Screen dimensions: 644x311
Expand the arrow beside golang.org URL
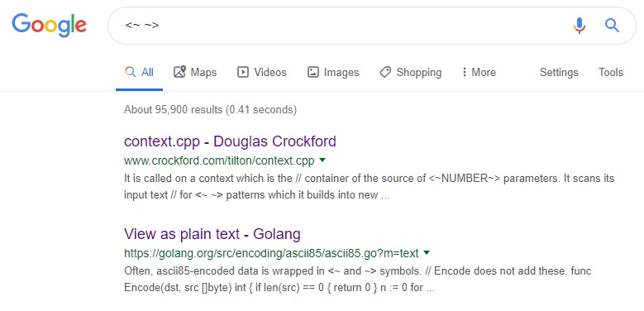click(427, 252)
